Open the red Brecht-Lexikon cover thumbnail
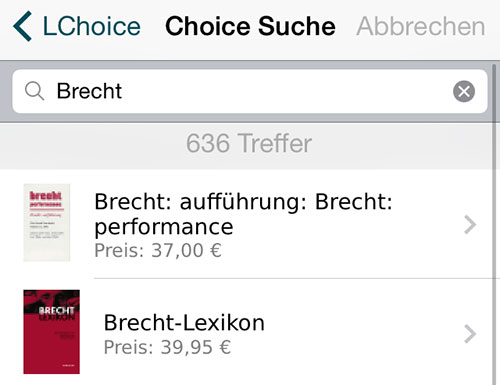 pyautogui.click(x=51, y=332)
